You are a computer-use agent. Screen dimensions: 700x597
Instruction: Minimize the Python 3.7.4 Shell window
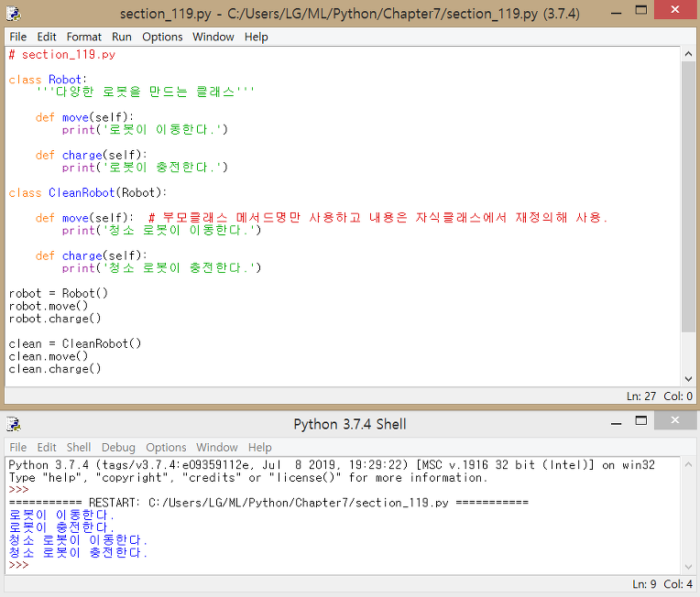click(x=616, y=422)
